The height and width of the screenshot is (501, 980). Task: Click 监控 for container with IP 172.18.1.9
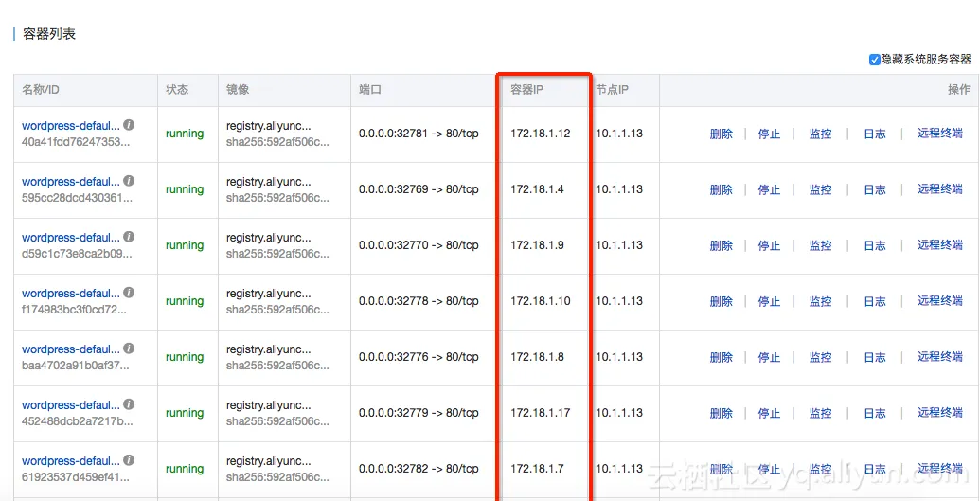point(821,246)
